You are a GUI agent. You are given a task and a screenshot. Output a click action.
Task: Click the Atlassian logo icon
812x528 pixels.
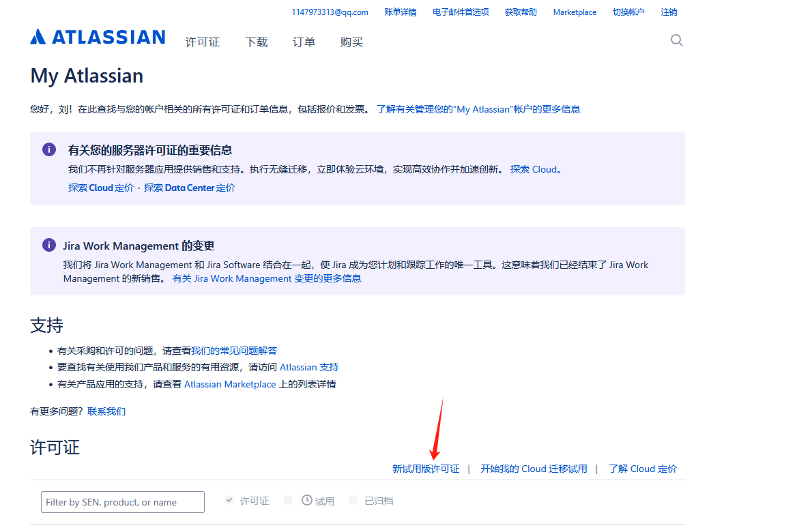coord(38,38)
